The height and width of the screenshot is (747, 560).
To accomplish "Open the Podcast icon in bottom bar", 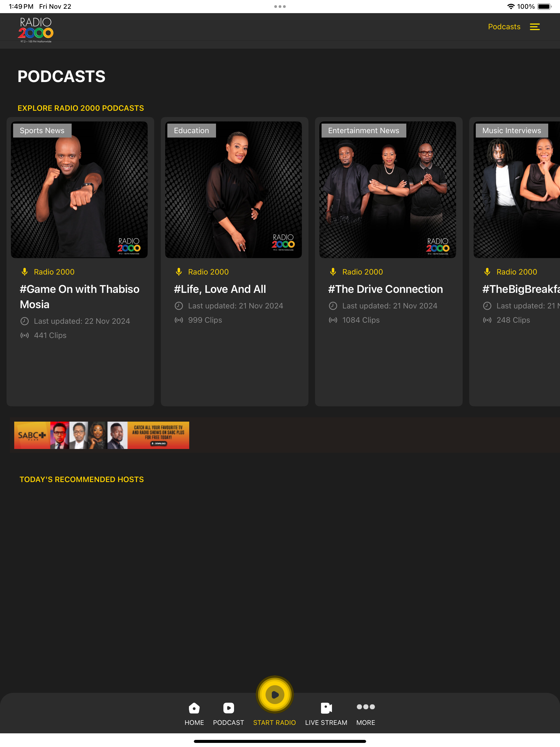I will (229, 708).
